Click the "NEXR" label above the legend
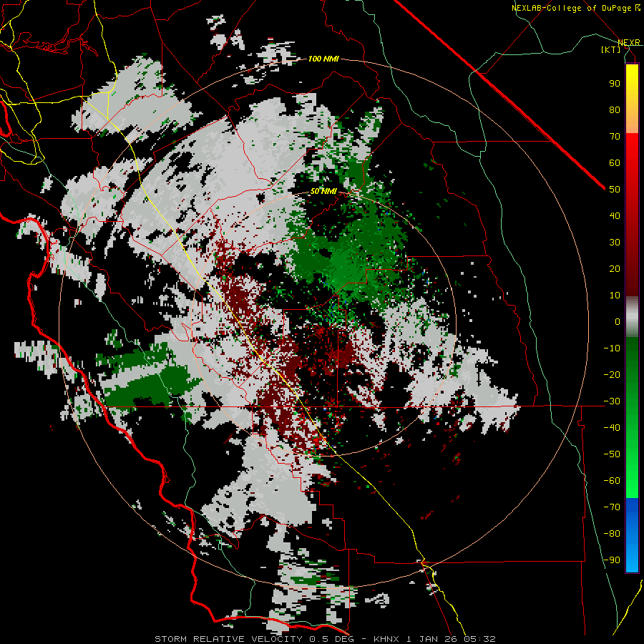Screen dimensions: 644x644 (x=629, y=42)
